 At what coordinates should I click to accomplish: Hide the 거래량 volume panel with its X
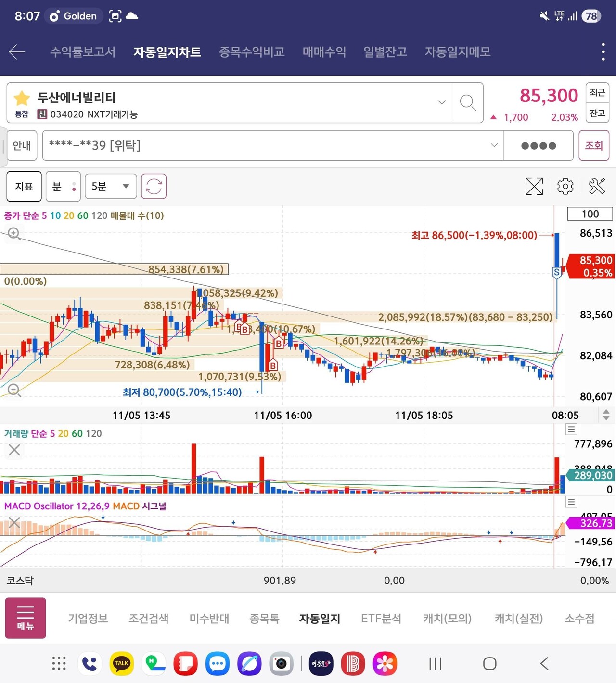[14, 450]
